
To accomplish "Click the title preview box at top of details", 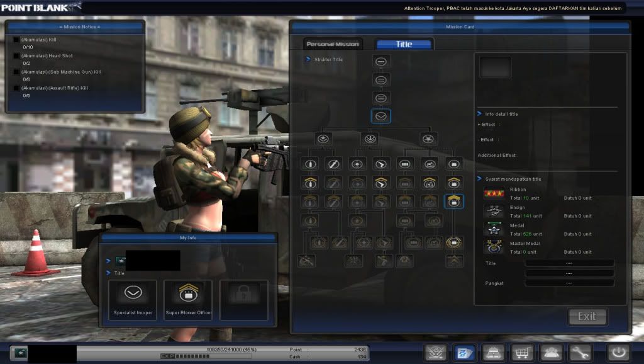I will [x=496, y=67].
